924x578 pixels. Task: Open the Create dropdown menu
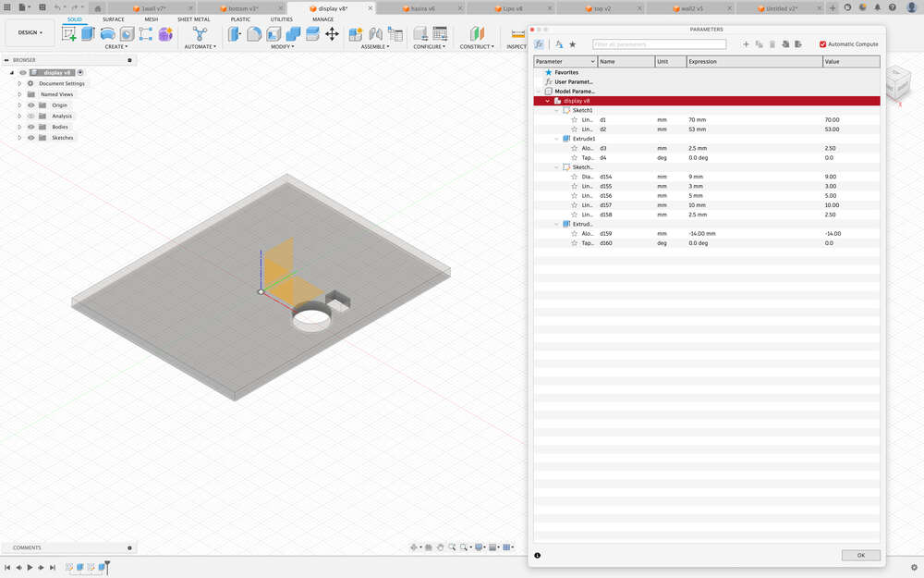(x=116, y=46)
